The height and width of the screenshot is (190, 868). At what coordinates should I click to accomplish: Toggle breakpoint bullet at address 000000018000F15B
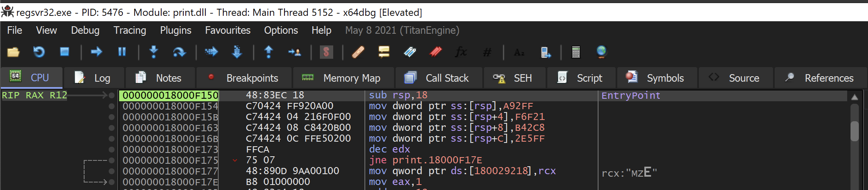(x=112, y=117)
